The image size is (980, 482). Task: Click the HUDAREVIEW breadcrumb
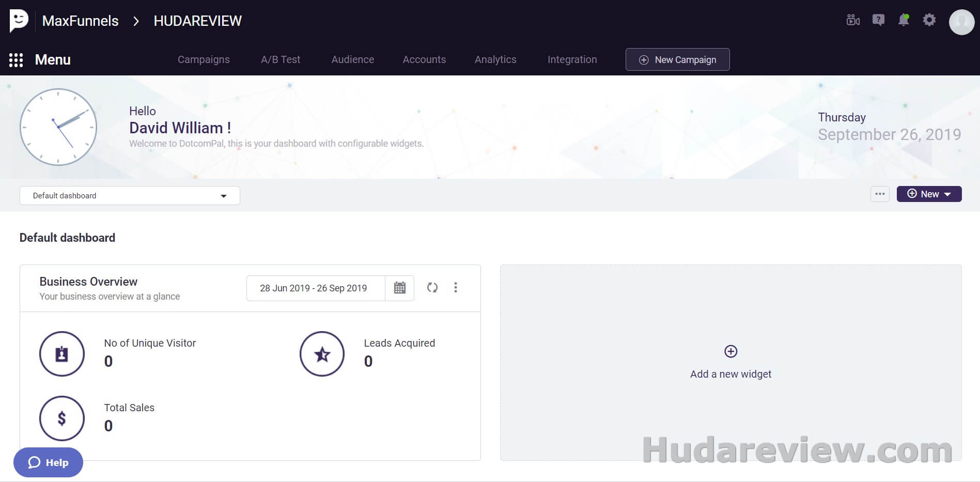197,21
